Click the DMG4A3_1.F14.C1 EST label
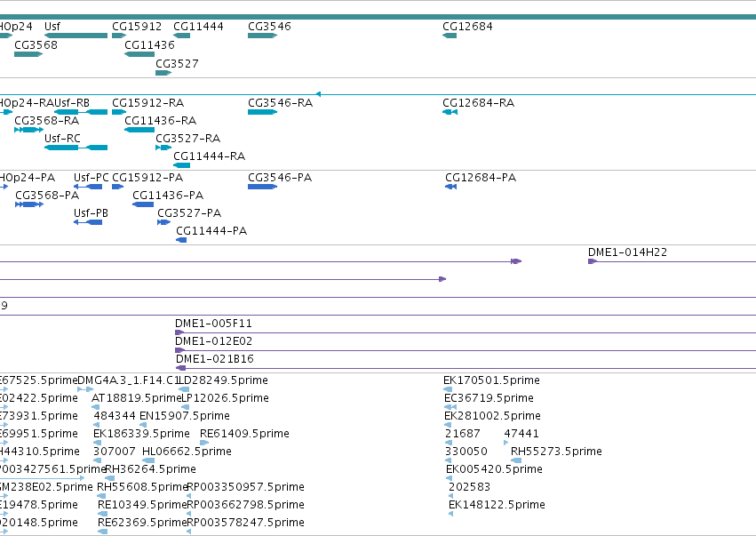 (128, 380)
